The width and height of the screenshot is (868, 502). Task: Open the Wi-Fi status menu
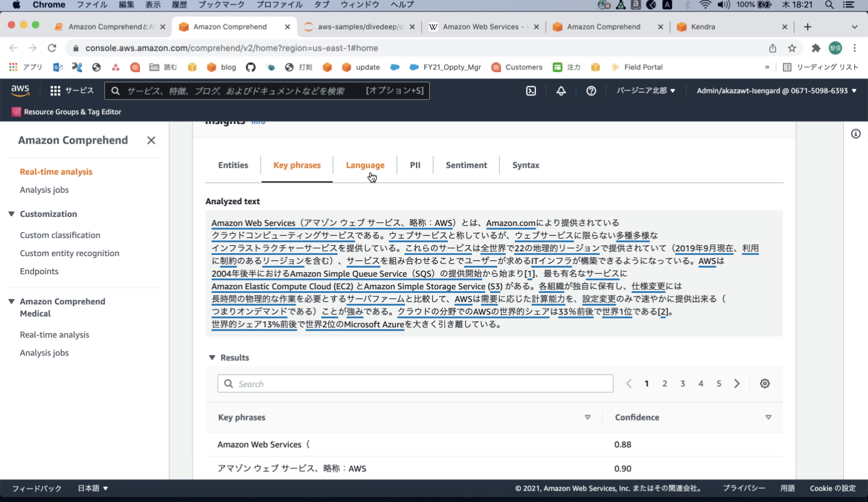click(705, 5)
